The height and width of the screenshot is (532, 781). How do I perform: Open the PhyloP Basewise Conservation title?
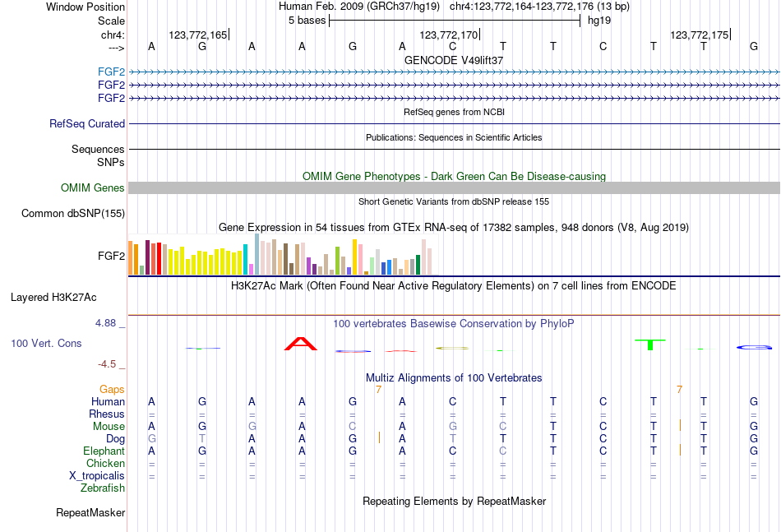coord(454,324)
